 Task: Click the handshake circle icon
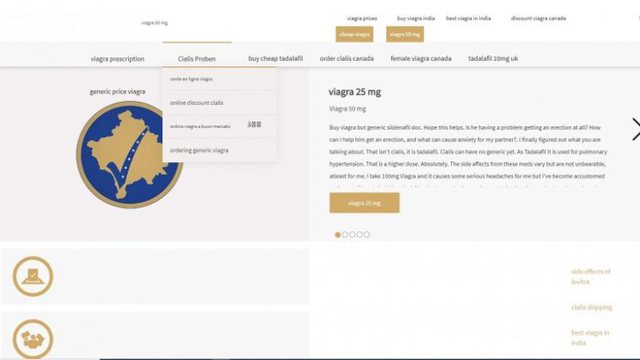[x=33, y=339]
